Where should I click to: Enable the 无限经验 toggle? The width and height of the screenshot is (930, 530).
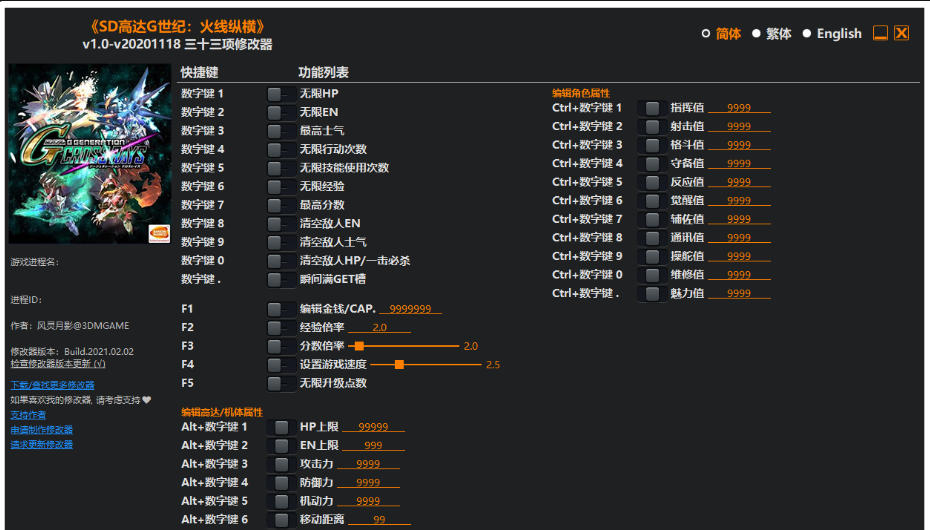(x=281, y=186)
